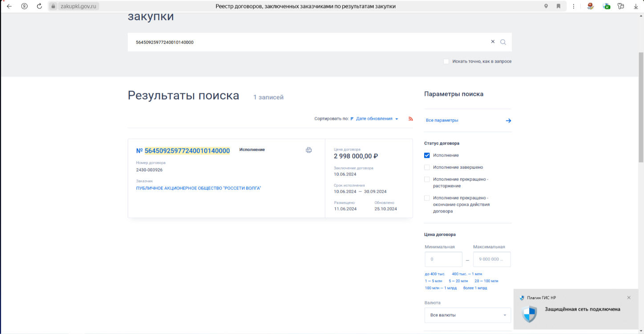Select price range более 1 млрд
The width and height of the screenshot is (644, 334).
(x=475, y=288)
